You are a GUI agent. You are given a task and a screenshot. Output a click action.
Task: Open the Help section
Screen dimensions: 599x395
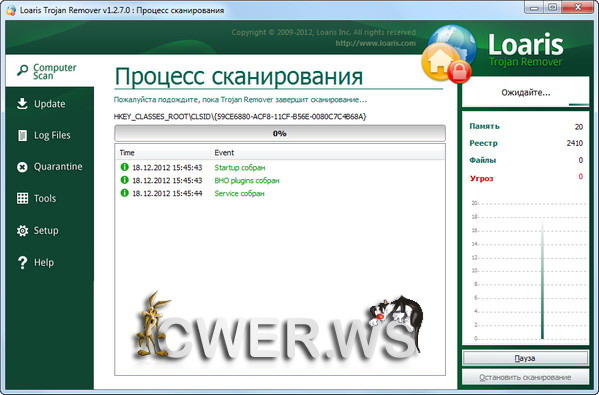point(50,262)
